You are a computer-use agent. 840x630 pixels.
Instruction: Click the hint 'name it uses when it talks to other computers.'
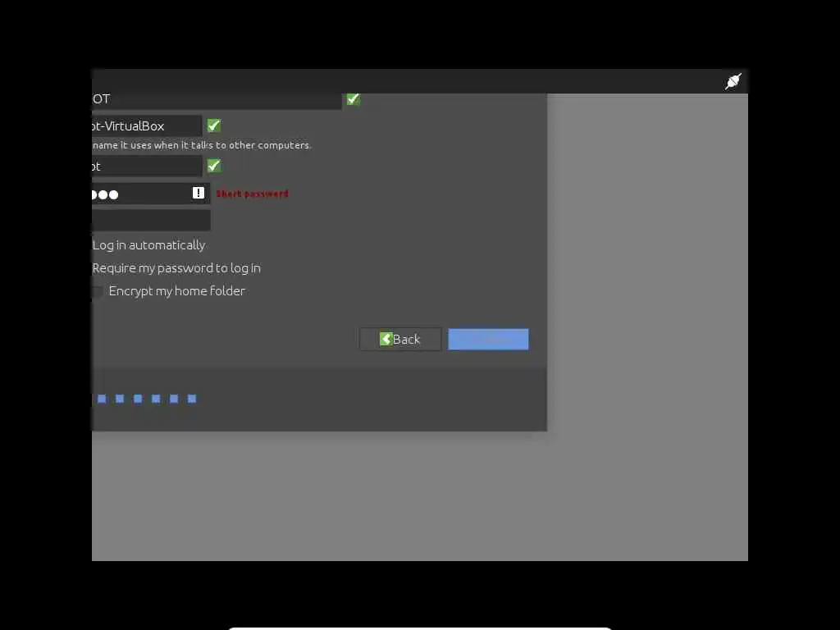pos(202,145)
